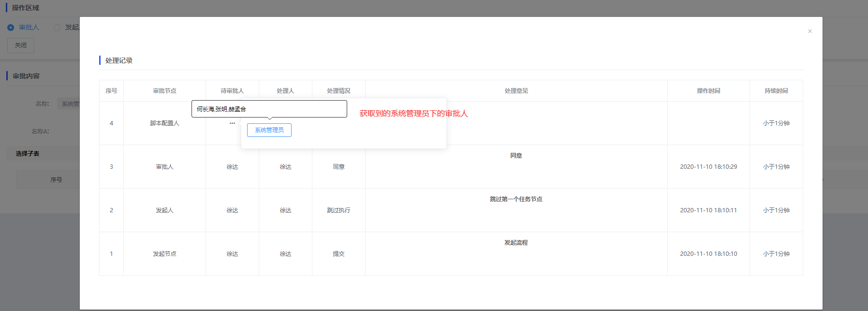The width and height of the screenshot is (868, 311).
Task: Click the timestamp 2020-11-10 18:10:29
Action: tap(708, 167)
